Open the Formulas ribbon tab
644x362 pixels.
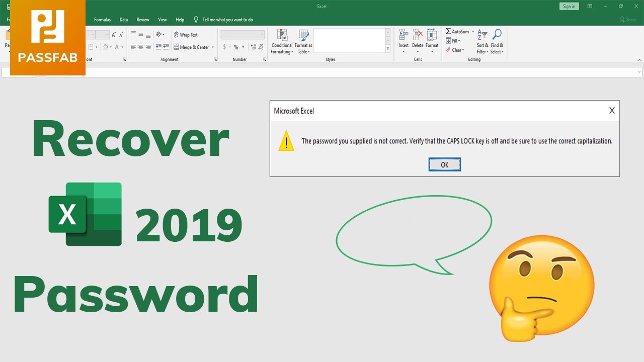coord(102,20)
